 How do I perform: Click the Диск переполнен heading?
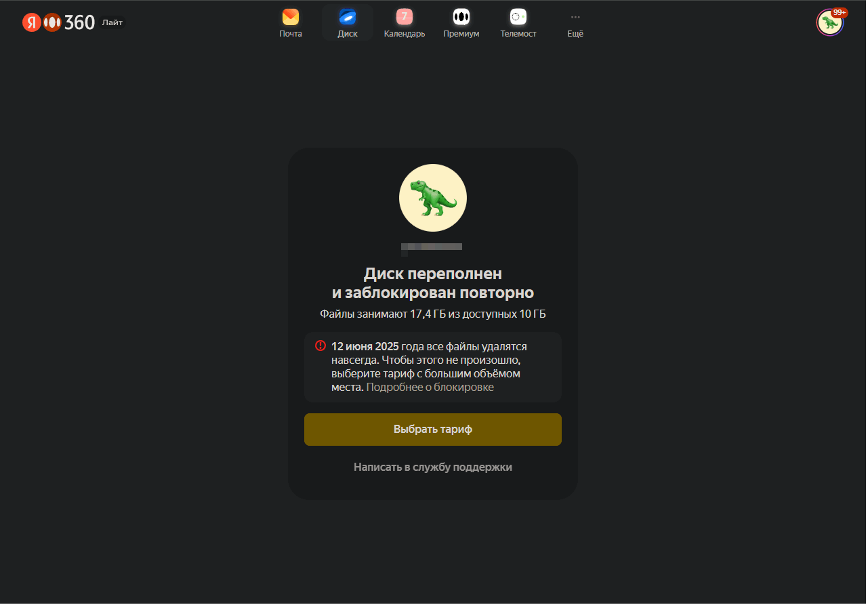[433, 283]
